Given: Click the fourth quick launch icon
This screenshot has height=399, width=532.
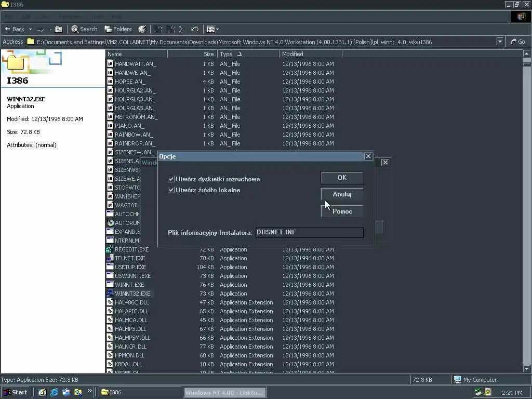Looking at the screenshot, I should click(78, 392).
